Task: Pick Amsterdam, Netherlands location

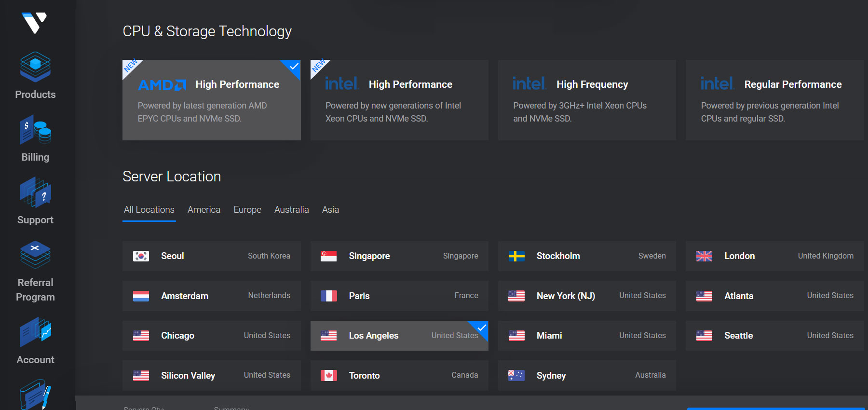Action: pos(212,296)
